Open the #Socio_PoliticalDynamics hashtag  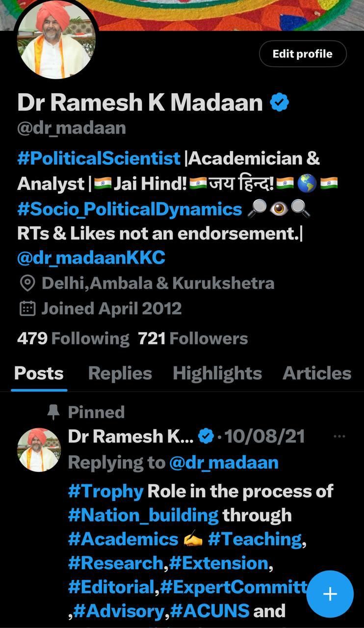click(x=130, y=209)
